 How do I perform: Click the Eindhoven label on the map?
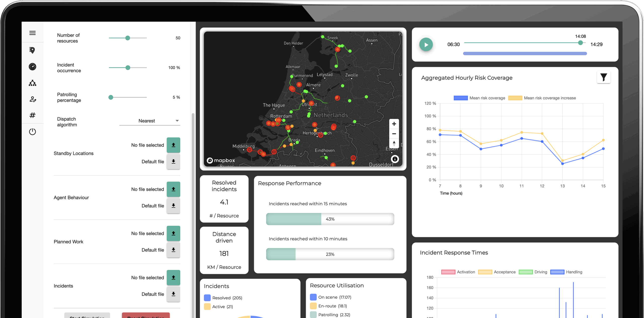point(325,150)
